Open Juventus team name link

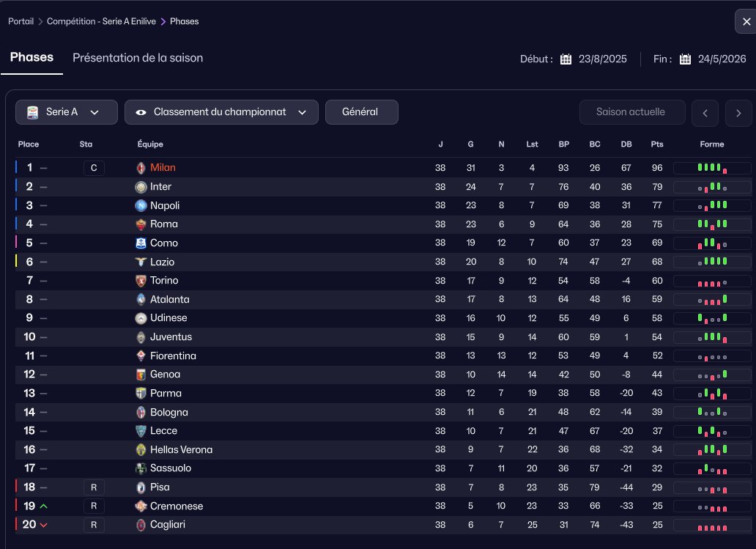point(171,337)
